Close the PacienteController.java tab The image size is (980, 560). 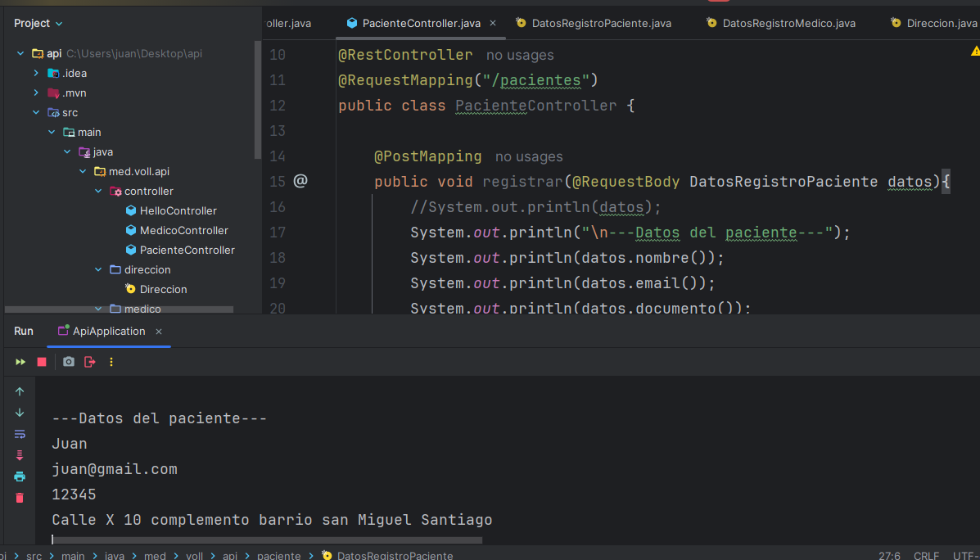[493, 23]
